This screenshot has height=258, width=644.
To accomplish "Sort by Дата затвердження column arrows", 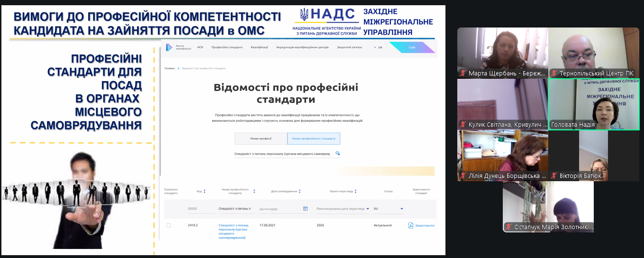I will click(x=299, y=192).
